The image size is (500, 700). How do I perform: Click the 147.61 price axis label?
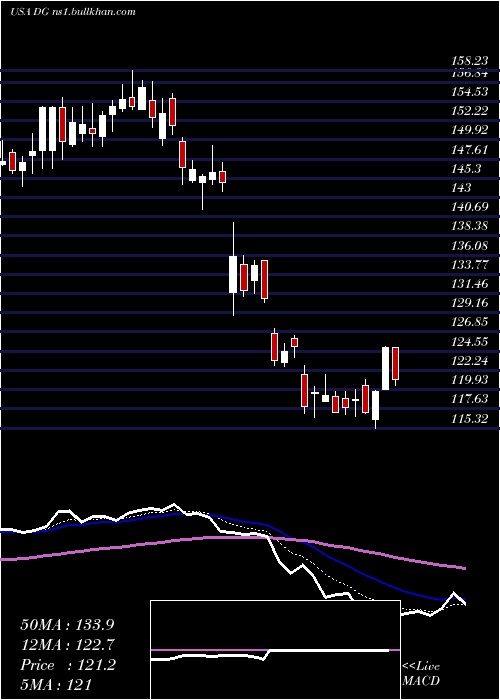pos(470,150)
